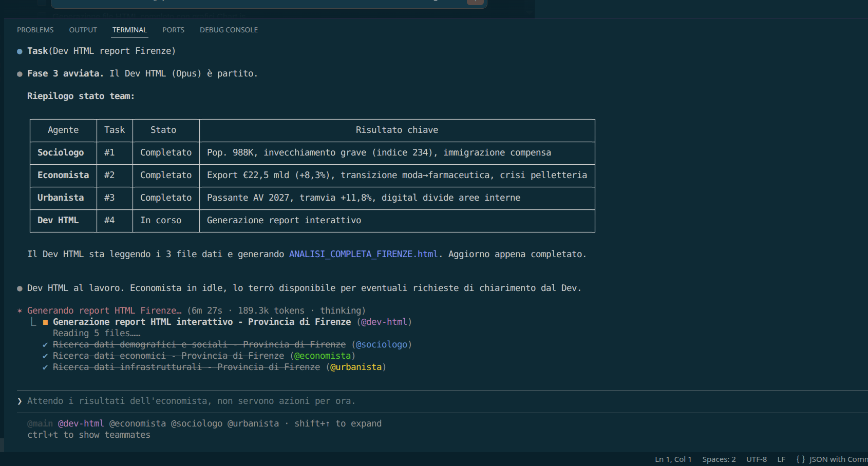Viewport: 868px width, 466px height.
Task: Open the ANALISI_COMPLETA_FIRENZE.html link
Action: [363, 254]
